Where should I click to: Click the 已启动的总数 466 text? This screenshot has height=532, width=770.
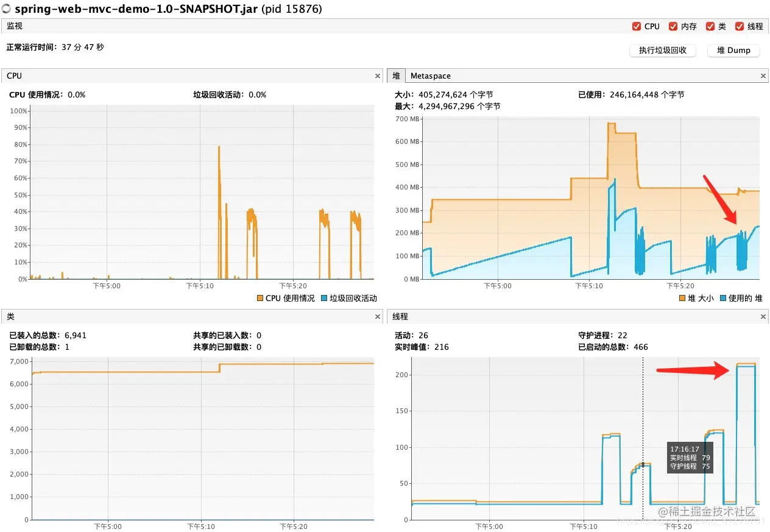613,347
